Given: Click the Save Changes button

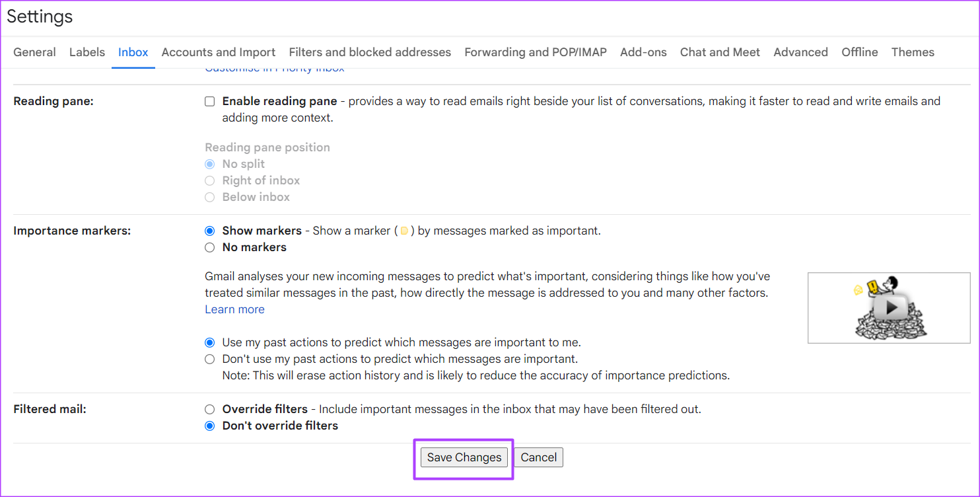Looking at the screenshot, I should [x=464, y=457].
